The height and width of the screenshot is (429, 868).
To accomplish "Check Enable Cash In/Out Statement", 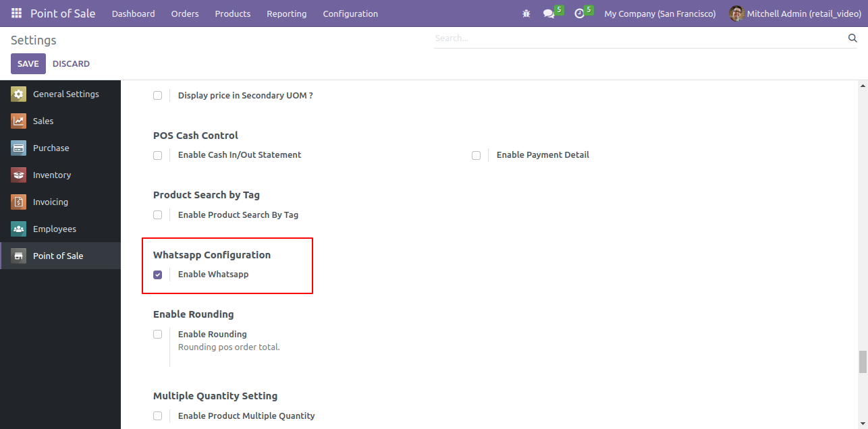I will [158, 155].
